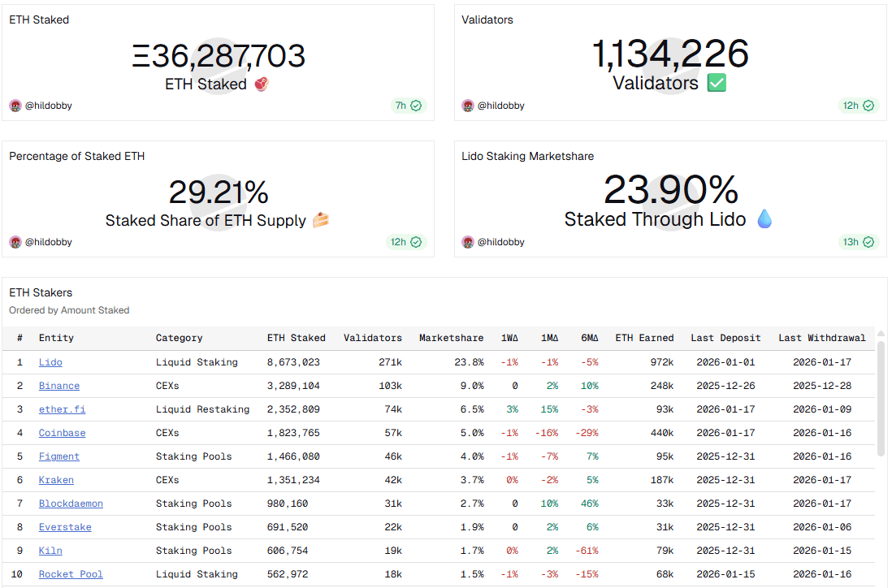Click the 12h refresh checkmark in Validators panel
The width and height of the screenshot is (892, 588).
pyautogui.click(x=868, y=106)
